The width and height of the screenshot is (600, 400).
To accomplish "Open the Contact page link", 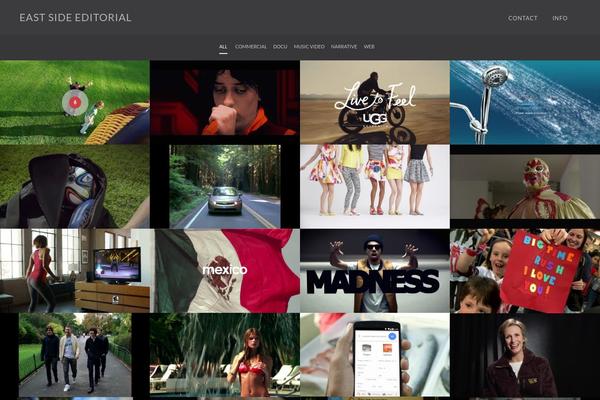I will pos(522,18).
